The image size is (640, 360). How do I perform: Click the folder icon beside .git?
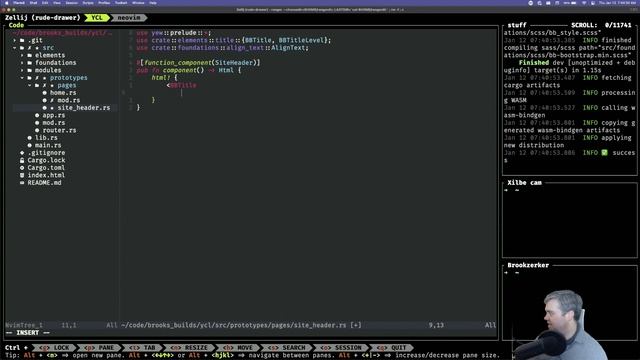(22, 40)
